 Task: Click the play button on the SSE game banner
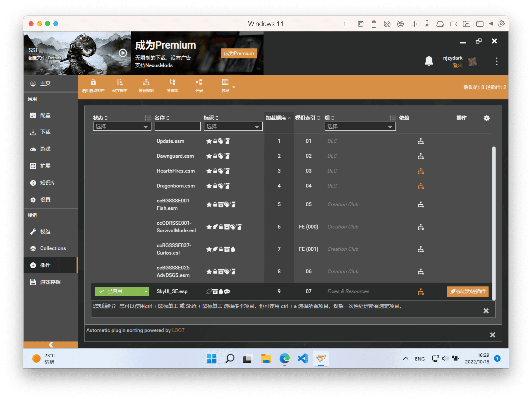coord(123,53)
